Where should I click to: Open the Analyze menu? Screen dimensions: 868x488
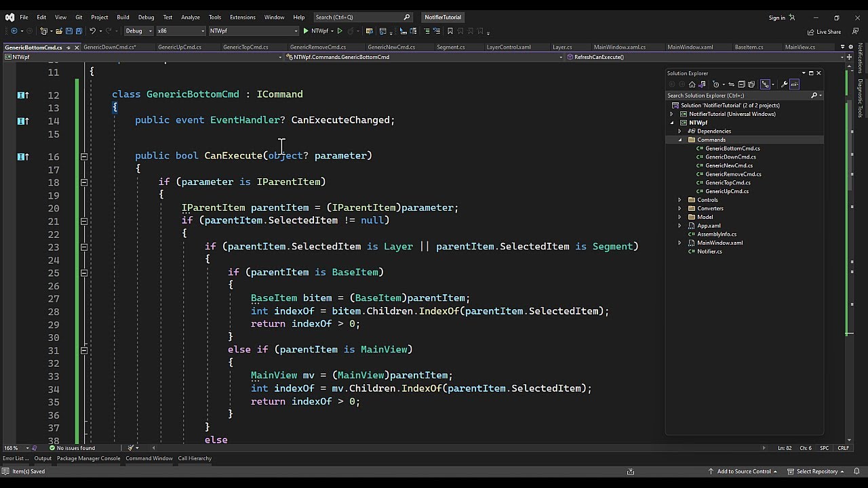[x=191, y=17]
